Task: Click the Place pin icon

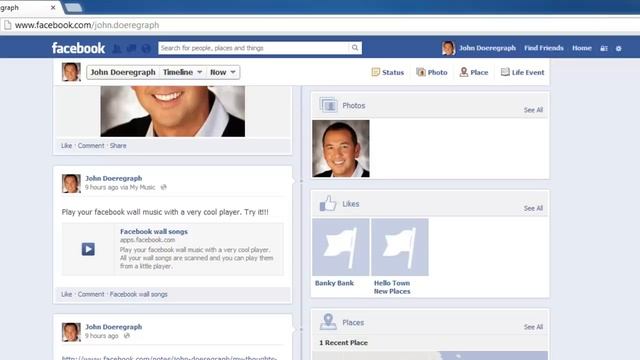Action: pos(464,72)
